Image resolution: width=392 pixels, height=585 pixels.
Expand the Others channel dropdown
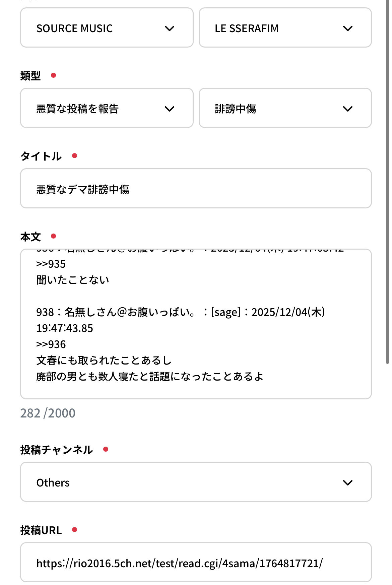(196, 482)
